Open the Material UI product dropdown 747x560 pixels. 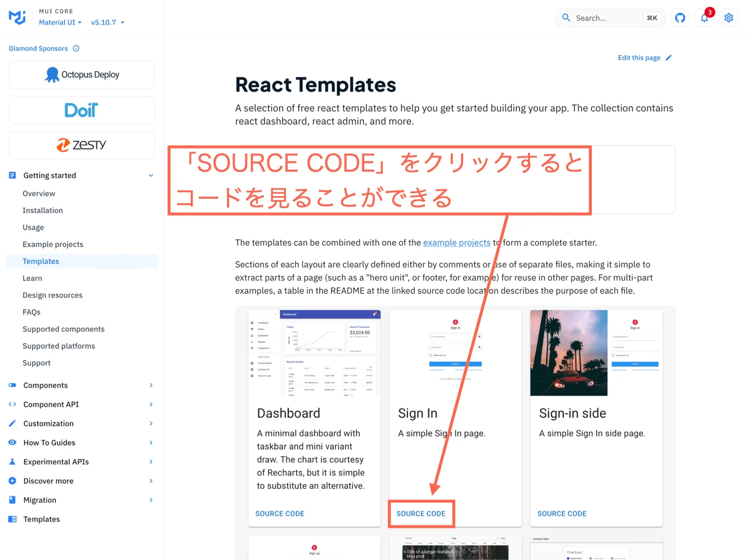[x=60, y=22]
